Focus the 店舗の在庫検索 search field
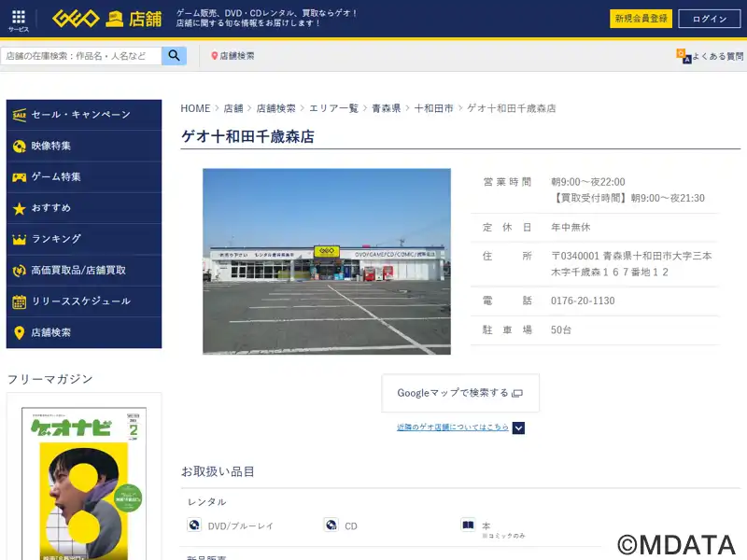The image size is (747, 560). point(81,56)
